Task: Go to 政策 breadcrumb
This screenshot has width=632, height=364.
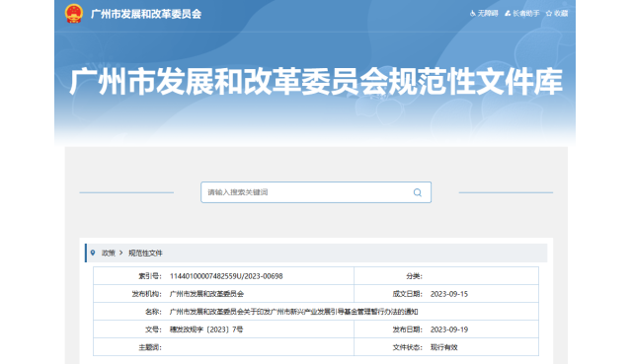Action: [x=108, y=254]
